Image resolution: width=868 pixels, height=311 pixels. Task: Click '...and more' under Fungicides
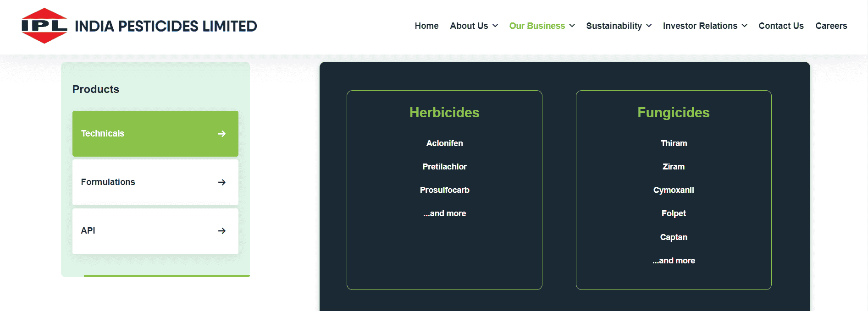(x=674, y=261)
